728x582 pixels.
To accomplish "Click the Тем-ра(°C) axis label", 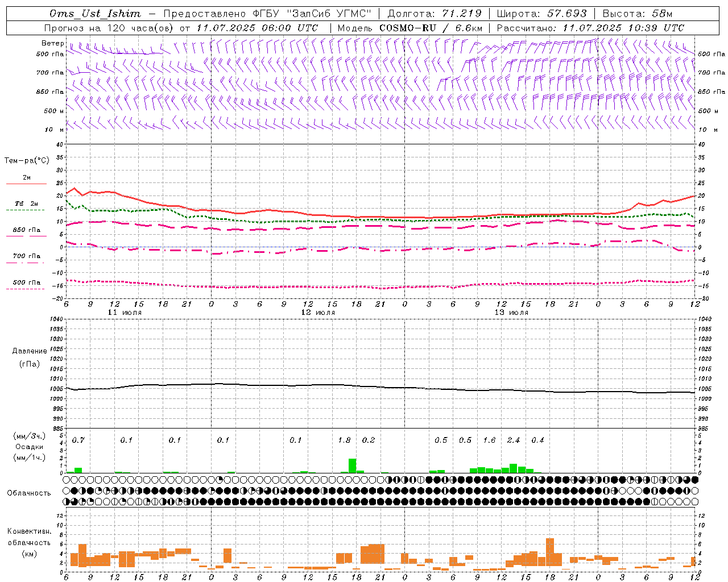I will pos(27,161).
